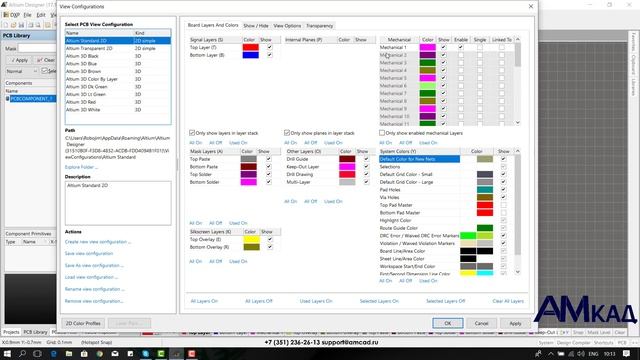Image resolution: width=640 pixels, height=360 pixels.
Task: Click the yellow Top Overlay color swatch
Action: [x=251, y=239]
